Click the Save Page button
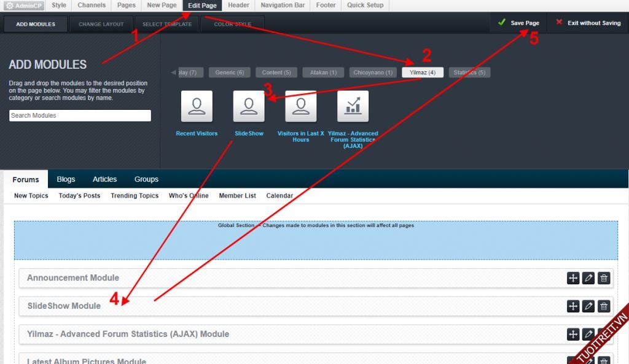The width and height of the screenshot is (629, 364). [518, 23]
